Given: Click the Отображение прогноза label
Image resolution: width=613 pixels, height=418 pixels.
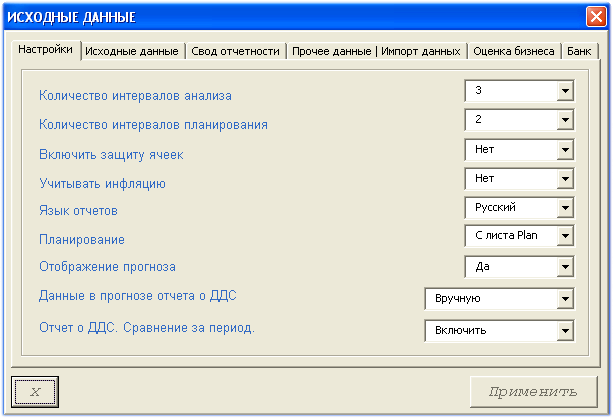Looking at the screenshot, I should click(x=107, y=267).
